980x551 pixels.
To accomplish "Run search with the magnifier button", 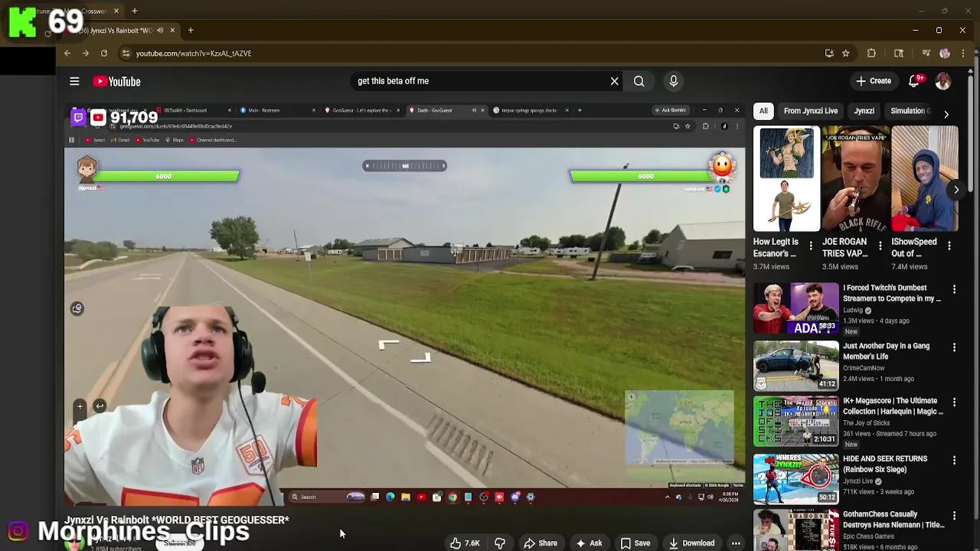I will pyautogui.click(x=639, y=81).
